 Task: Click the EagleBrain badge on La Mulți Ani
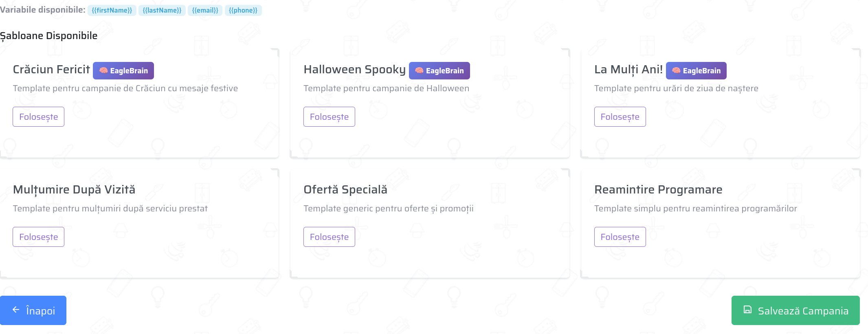[696, 70]
